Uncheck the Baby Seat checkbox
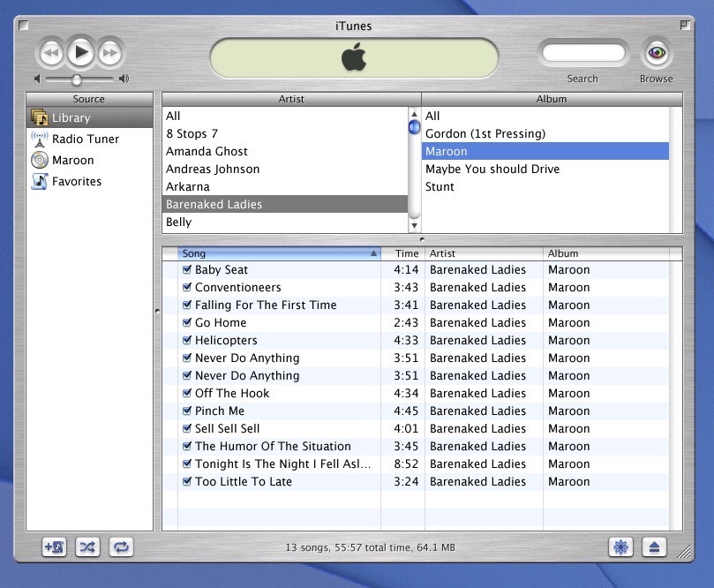This screenshot has width=714, height=588. (187, 269)
